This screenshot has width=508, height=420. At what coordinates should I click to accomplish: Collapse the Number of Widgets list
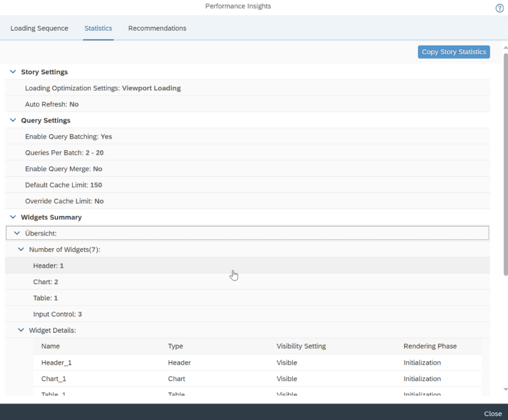(21, 249)
